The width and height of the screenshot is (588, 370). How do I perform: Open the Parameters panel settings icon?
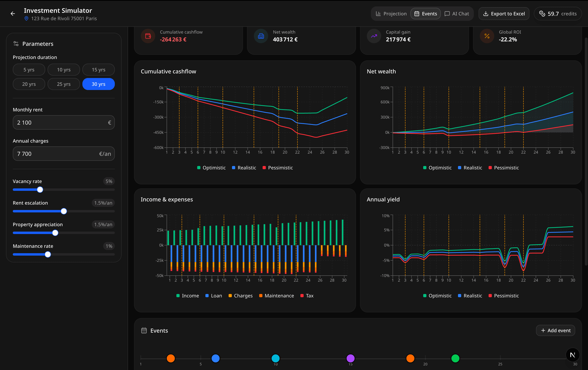16,43
